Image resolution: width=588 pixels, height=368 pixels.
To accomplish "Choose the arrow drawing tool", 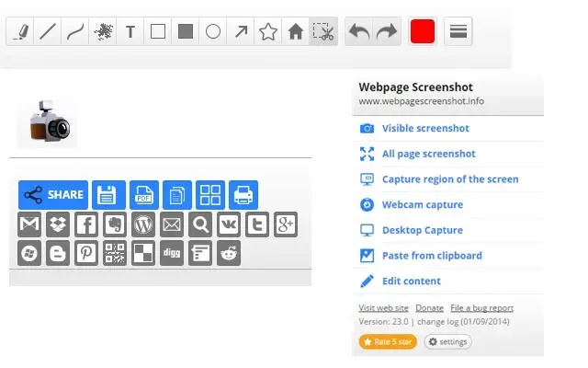I will [241, 31].
